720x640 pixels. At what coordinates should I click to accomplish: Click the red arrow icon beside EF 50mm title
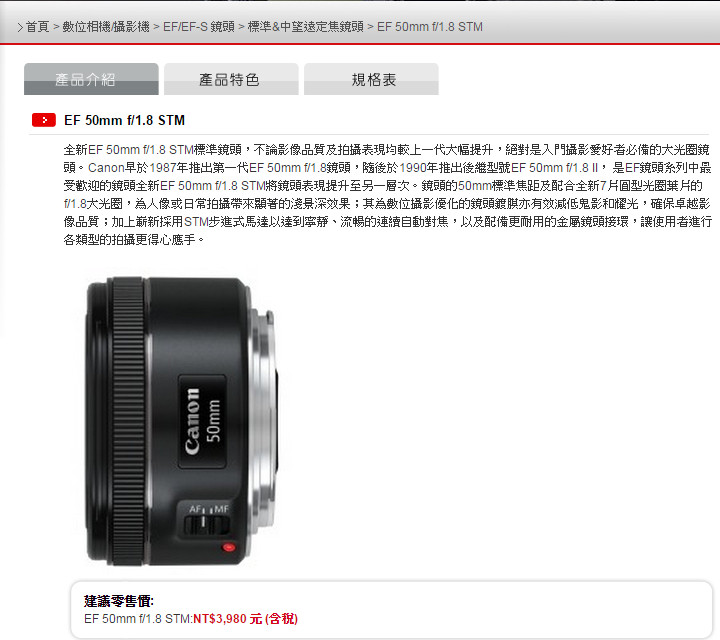coord(44,120)
